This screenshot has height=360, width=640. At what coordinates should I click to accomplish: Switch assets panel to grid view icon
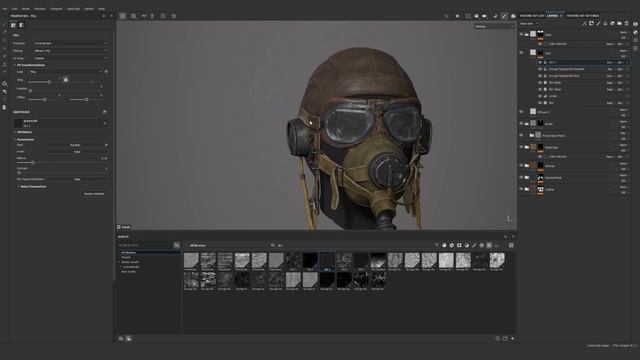point(511,245)
